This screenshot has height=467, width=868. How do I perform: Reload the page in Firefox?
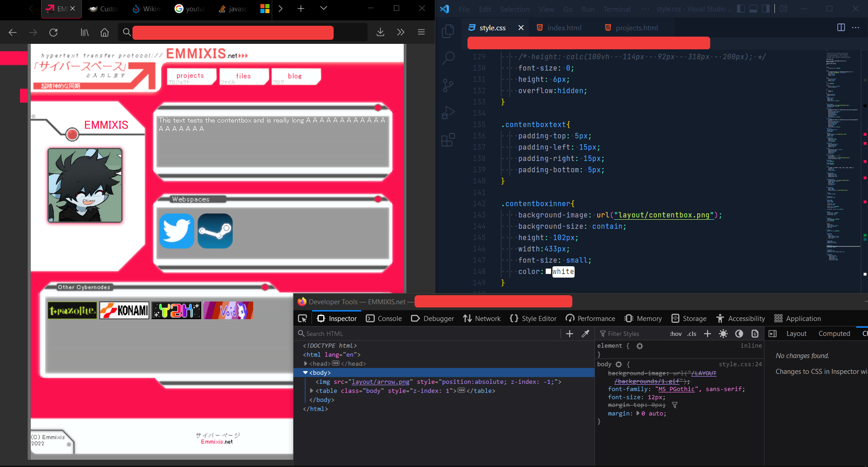[53, 32]
